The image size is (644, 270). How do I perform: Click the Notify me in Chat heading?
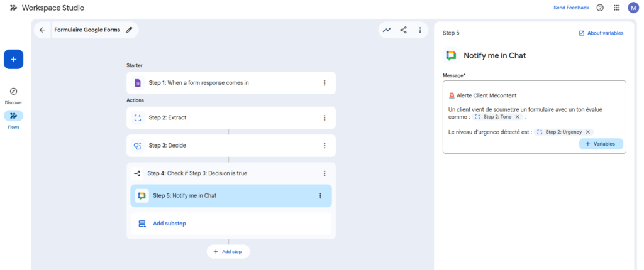point(495,55)
